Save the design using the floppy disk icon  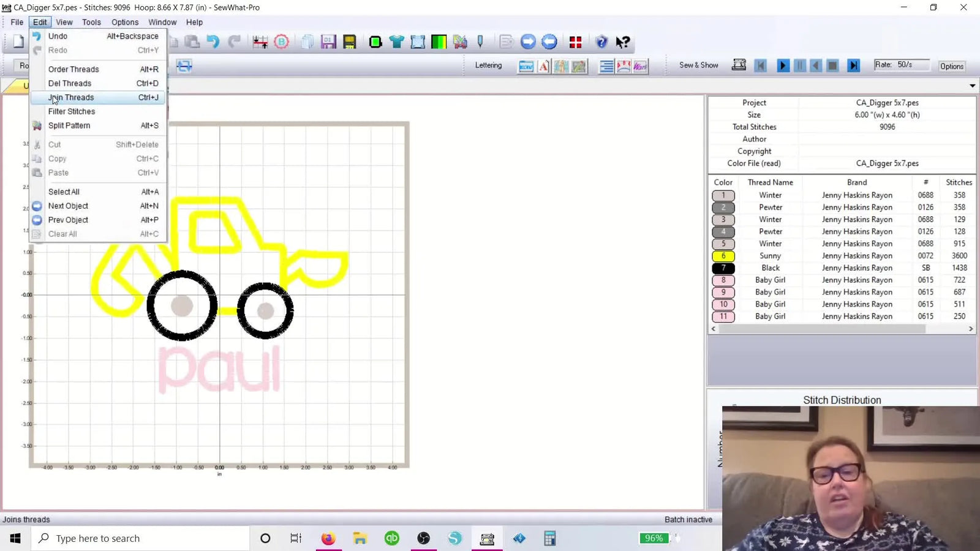click(x=328, y=42)
